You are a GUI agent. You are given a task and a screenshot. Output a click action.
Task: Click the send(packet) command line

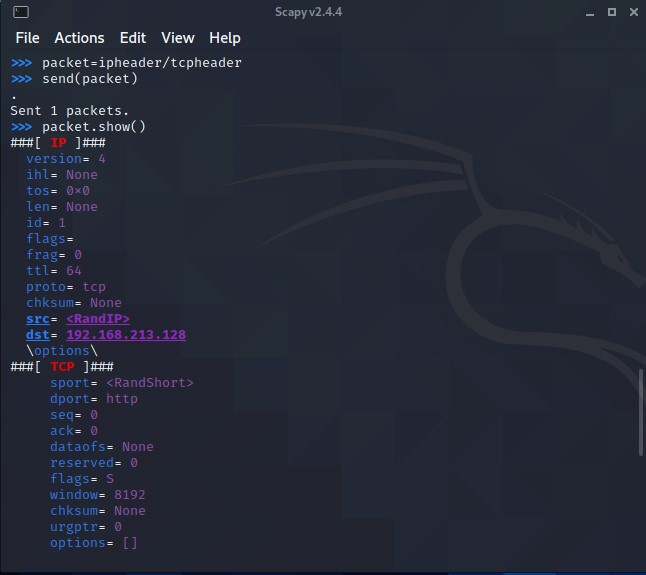90,79
